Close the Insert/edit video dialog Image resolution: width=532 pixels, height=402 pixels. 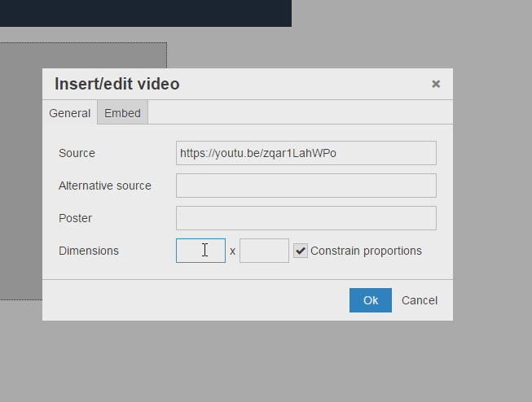point(436,84)
